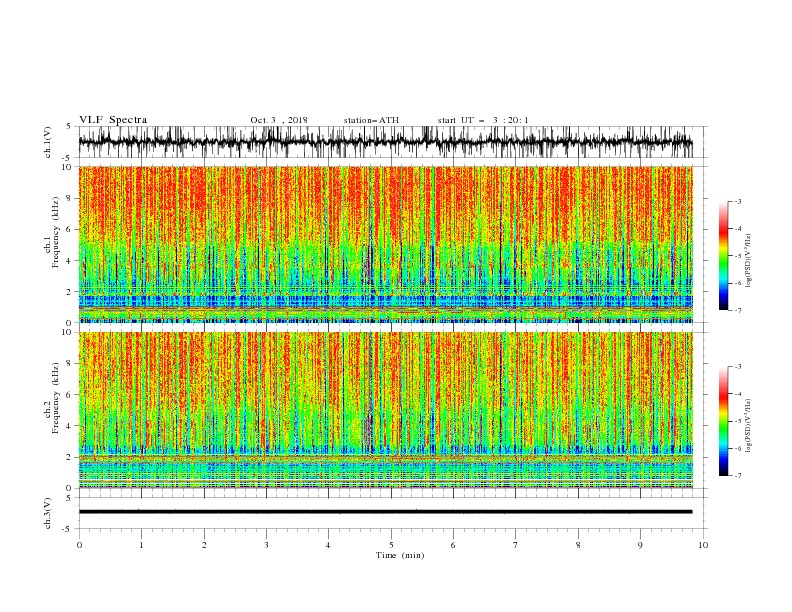
Task: Click the "-7" tick on the upper colorbar
Action: point(738,311)
